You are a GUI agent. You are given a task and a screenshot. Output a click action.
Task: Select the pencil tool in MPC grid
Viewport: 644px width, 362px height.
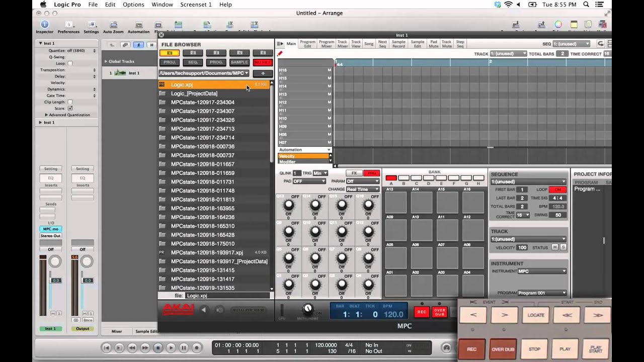pyautogui.click(x=280, y=54)
